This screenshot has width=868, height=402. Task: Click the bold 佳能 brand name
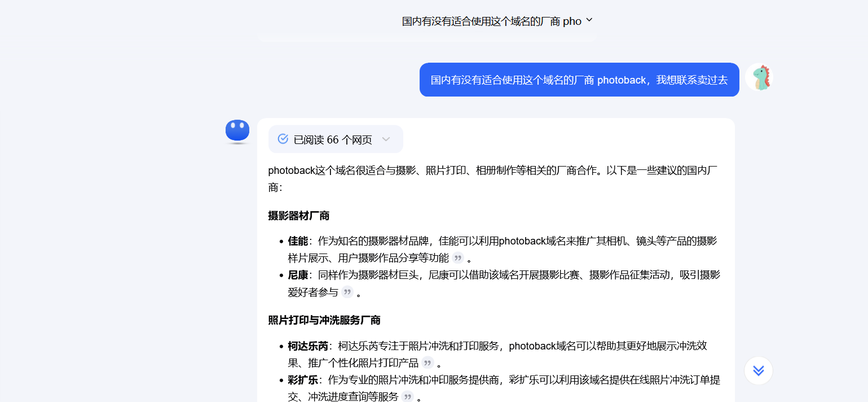(x=298, y=241)
